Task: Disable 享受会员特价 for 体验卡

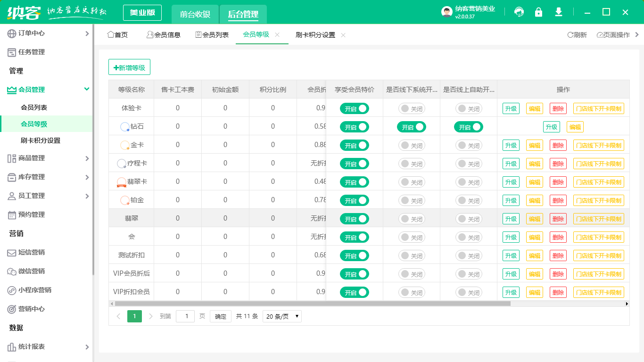Action: [354, 108]
